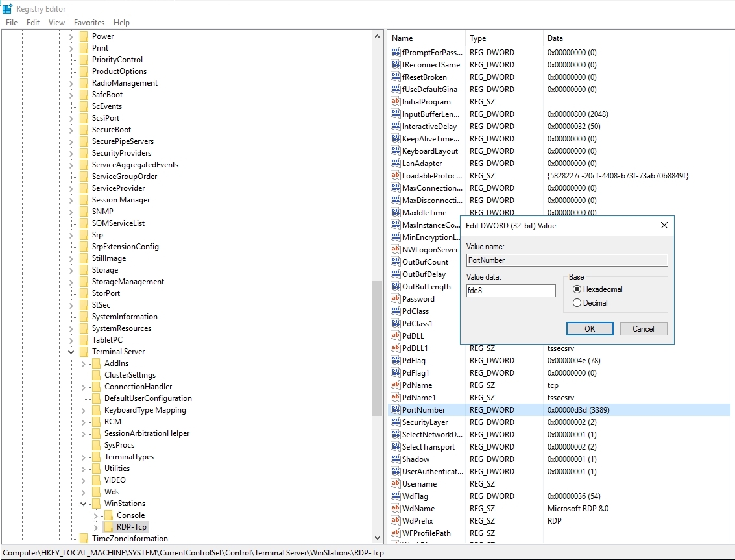Click the Console folder icon in tree
Viewport: 735px width, 560px height.
(x=108, y=515)
